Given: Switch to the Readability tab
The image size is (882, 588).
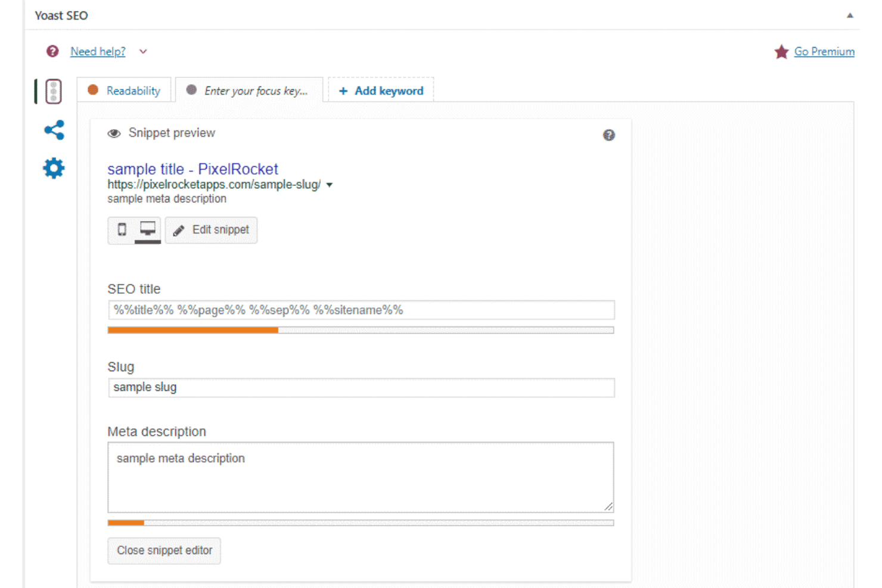Looking at the screenshot, I should pyautogui.click(x=124, y=91).
